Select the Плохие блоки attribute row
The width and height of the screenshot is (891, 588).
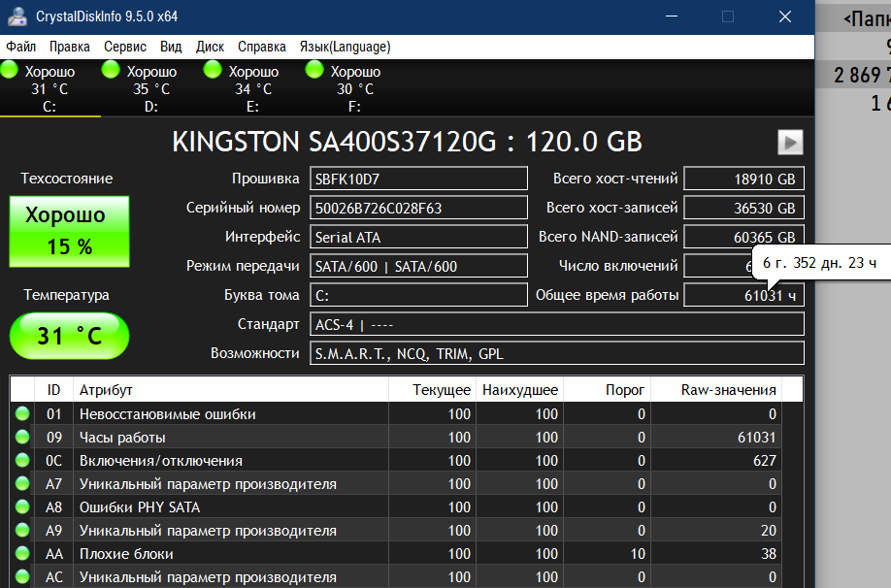(395, 553)
